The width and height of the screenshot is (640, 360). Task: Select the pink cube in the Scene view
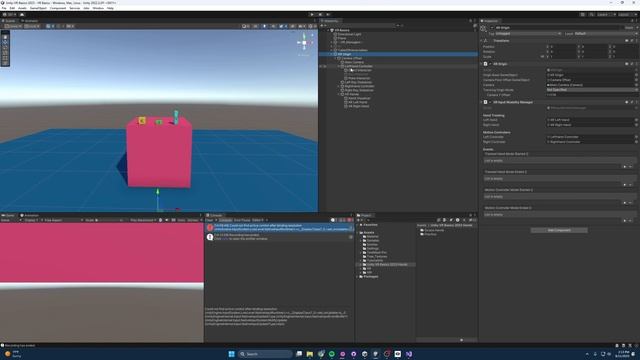(159, 153)
